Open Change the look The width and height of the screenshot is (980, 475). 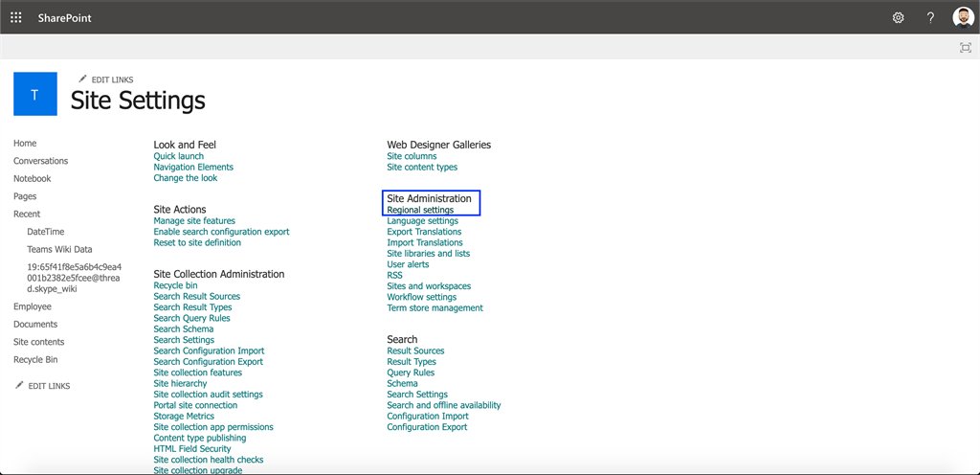[x=186, y=177]
